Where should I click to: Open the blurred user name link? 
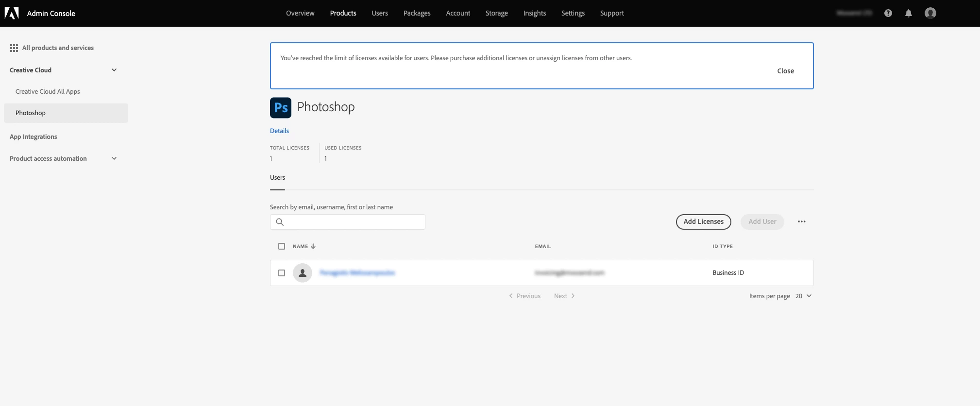tap(357, 273)
